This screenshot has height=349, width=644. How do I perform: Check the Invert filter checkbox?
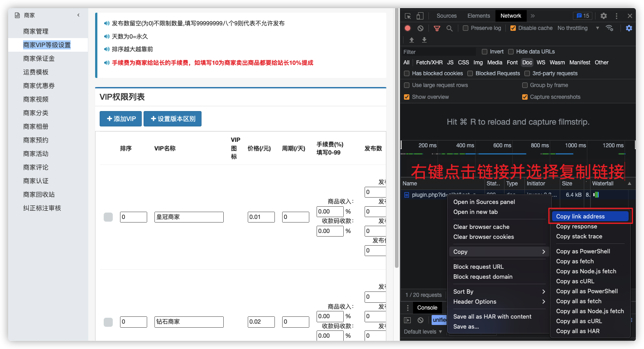[485, 52]
